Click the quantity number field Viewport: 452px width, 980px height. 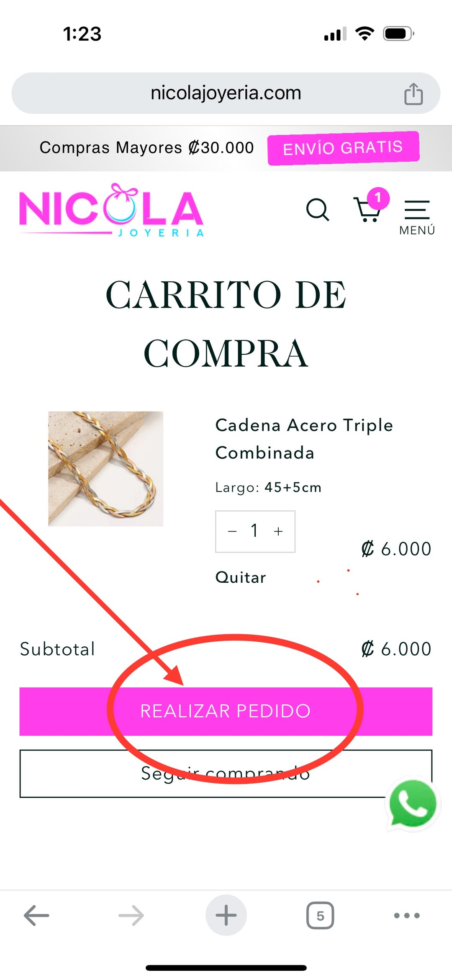tap(254, 531)
